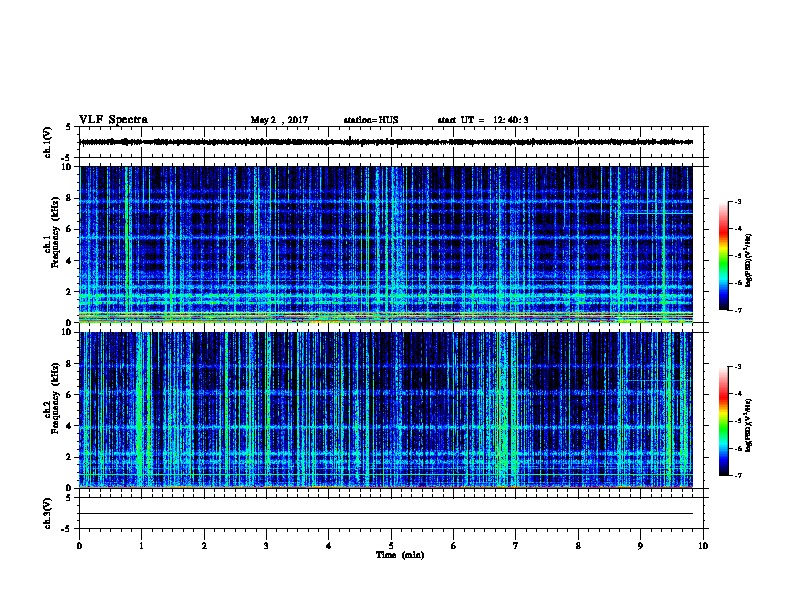The height and width of the screenshot is (612, 792).
Task: Click tick label 9 on the Time axis
Action: tap(640, 546)
